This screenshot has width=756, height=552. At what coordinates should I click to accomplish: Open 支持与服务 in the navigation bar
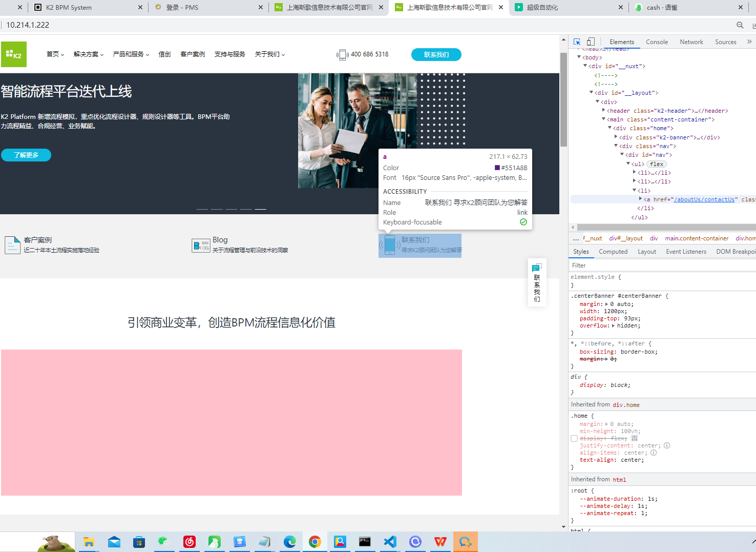230,54
